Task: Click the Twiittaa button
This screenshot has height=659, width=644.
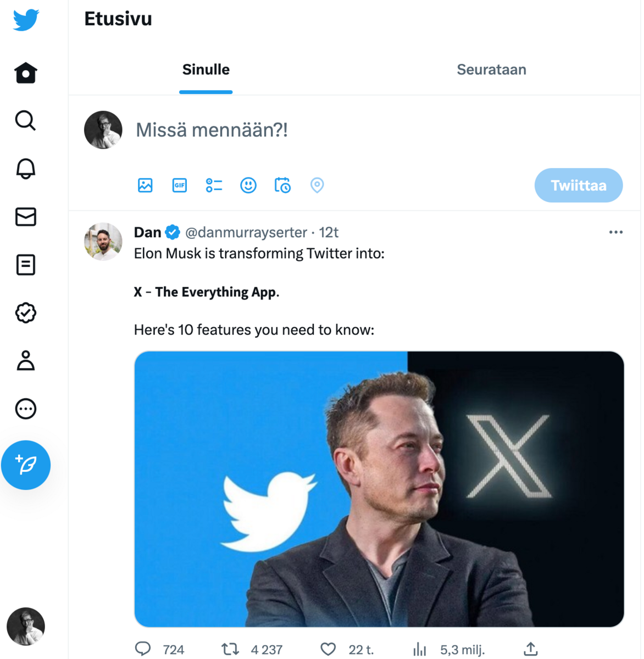Action: click(578, 185)
